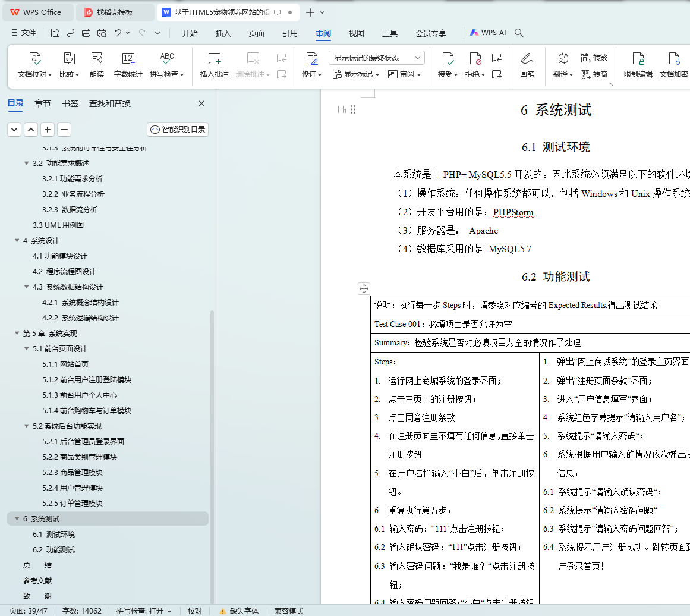The image size is (690, 616).
Task: Run 拼写检查 spell check
Action: [x=167, y=64]
